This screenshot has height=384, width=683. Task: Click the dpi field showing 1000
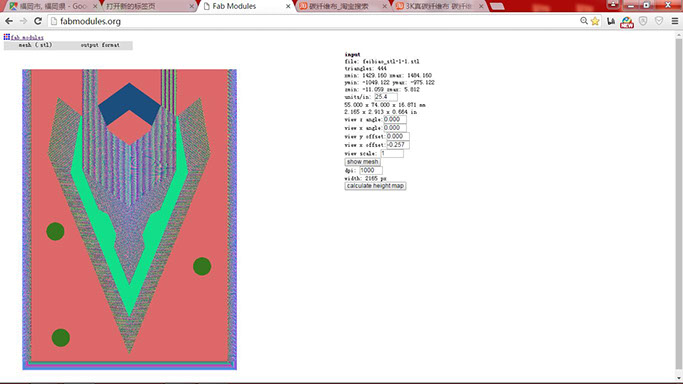[371, 170]
